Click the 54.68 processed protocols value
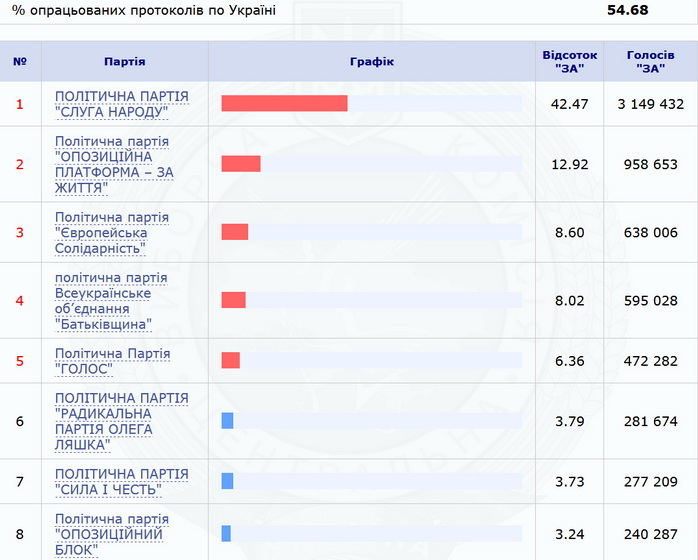Image resolution: width=698 pixels, height=560 pixels. [x=628, y=10]
